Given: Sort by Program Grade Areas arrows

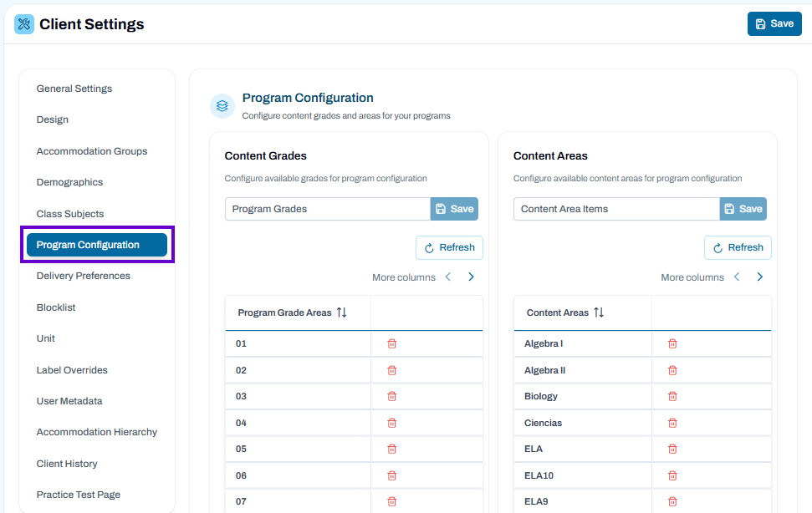Looking at the screenshot, I should (342, 312).
